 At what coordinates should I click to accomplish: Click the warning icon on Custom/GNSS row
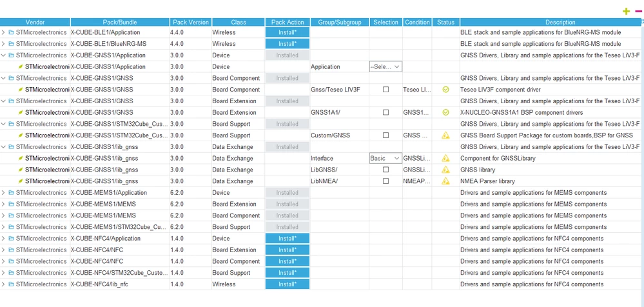[445, 135]
